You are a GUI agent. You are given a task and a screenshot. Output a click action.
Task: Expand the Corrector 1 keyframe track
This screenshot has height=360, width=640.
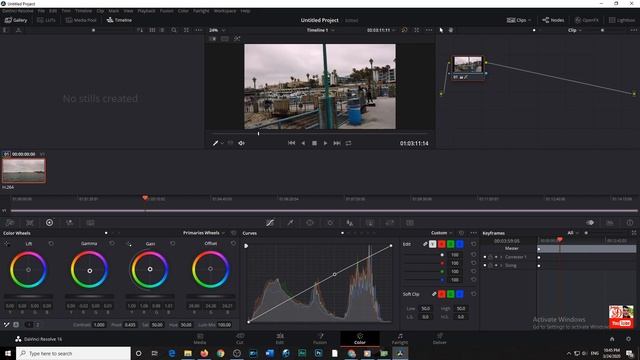tap(501, 257)
